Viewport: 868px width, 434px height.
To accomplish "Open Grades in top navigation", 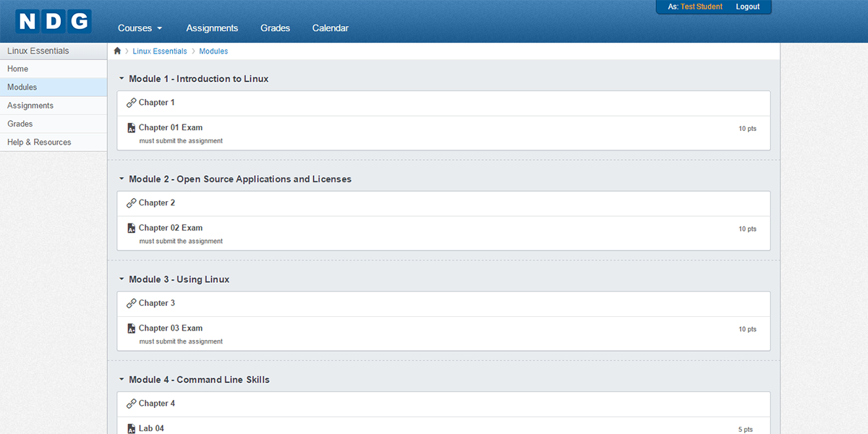I will click(275, 28).
